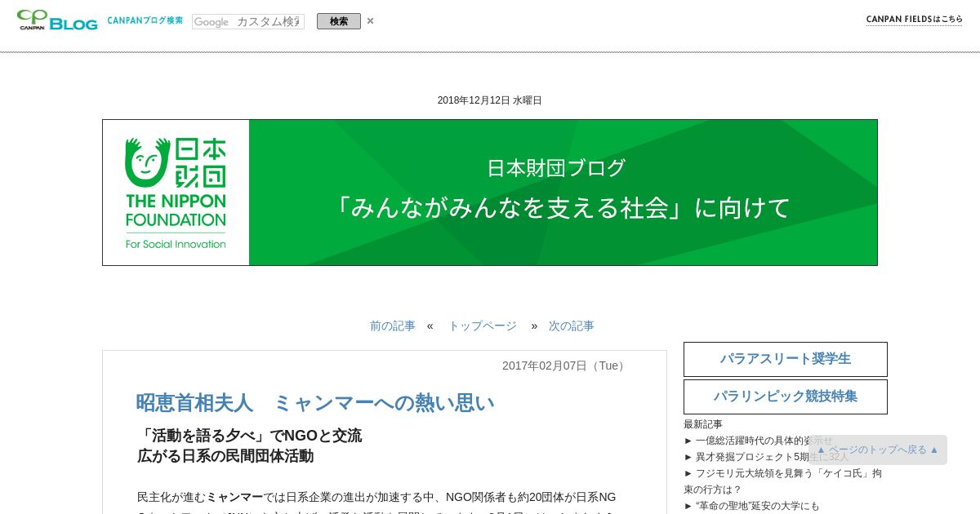Viewport: 980px width, 514px height.
Task: Clear the search with the × icon
Action: point(370,21)
